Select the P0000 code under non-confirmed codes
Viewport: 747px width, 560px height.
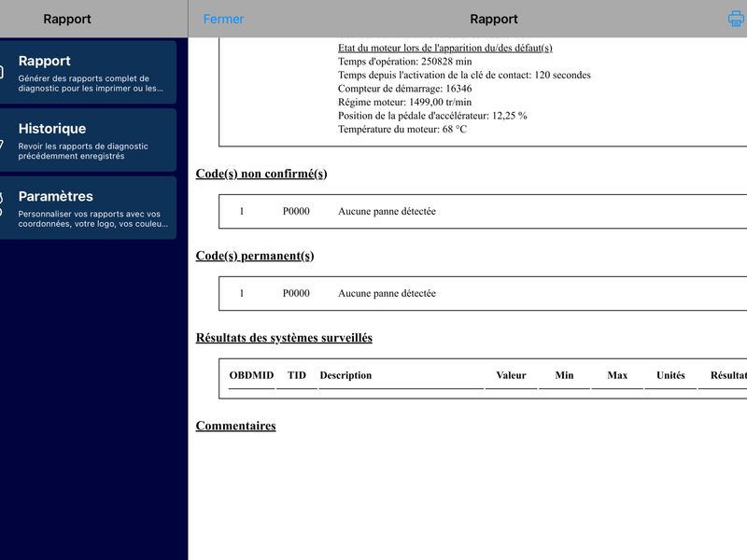[x=296, y=211]
